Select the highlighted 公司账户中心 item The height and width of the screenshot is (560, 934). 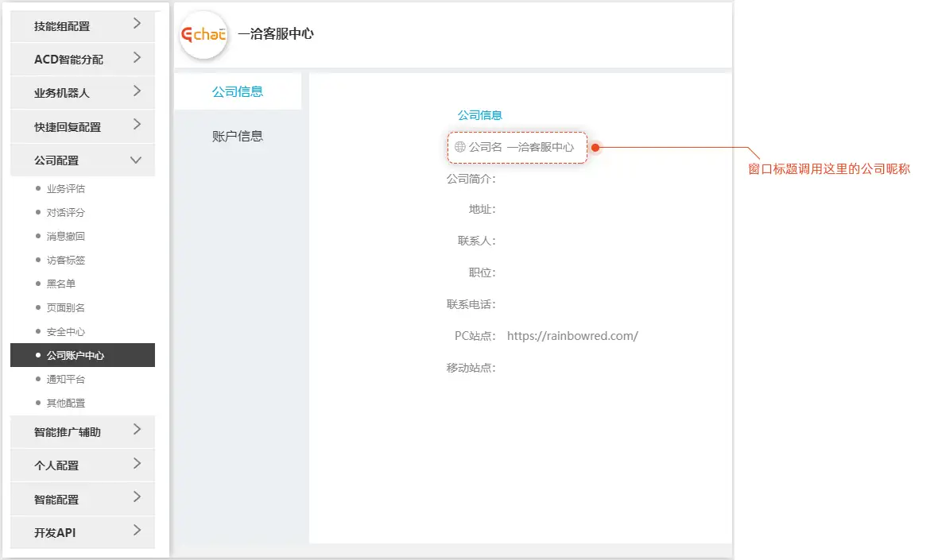83,355
